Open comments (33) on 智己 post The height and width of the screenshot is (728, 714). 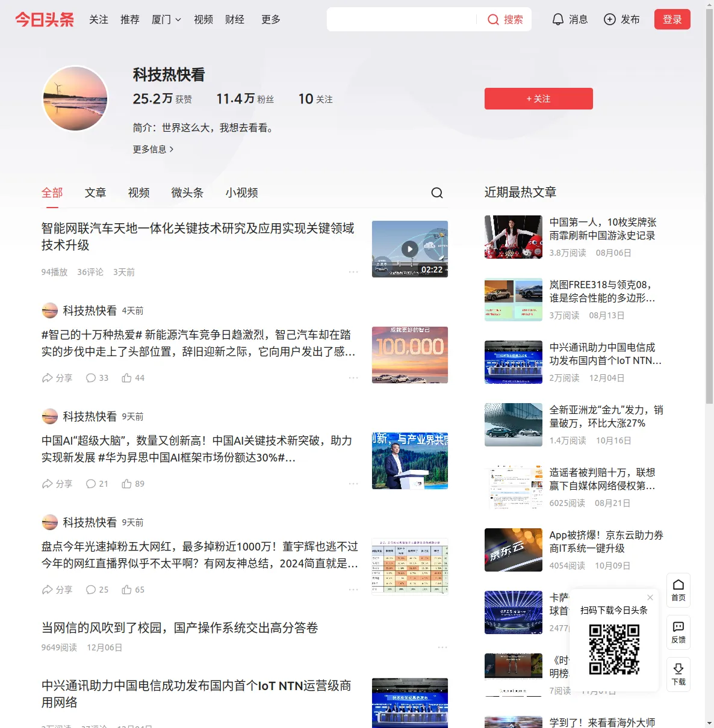(98, 378)
